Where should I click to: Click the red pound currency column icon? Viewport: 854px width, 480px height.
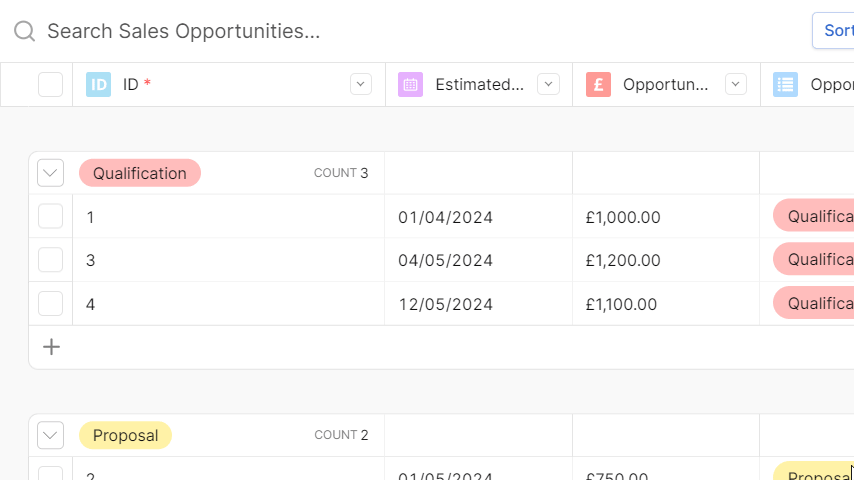click(599, 84)
